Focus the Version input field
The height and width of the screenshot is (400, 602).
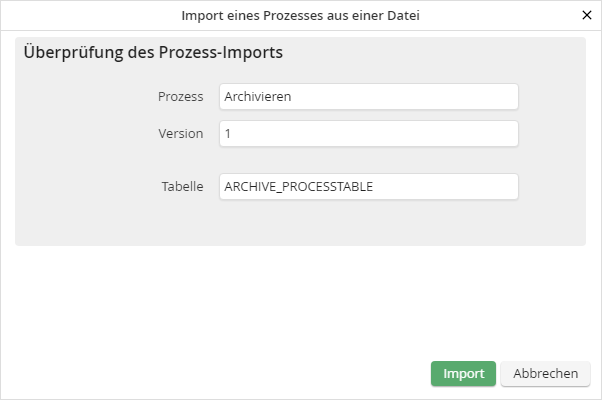pos(368,134)
